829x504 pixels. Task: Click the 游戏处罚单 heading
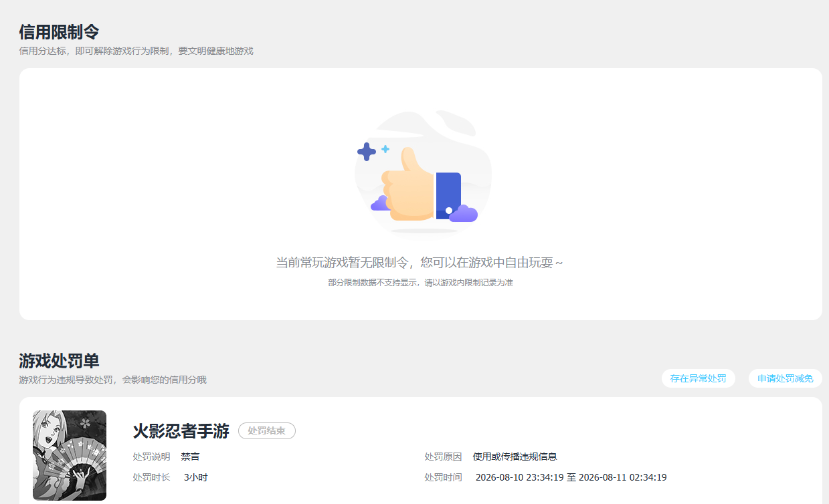59,361
